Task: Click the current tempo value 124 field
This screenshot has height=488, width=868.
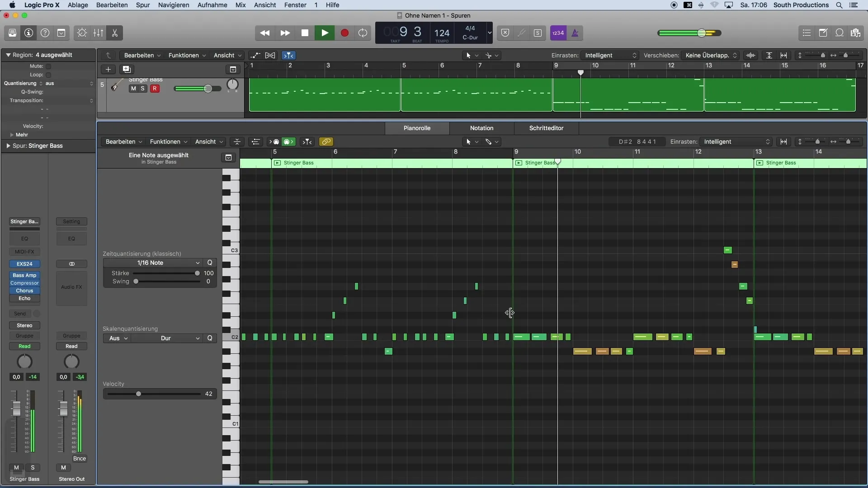Action: point(441,32)
